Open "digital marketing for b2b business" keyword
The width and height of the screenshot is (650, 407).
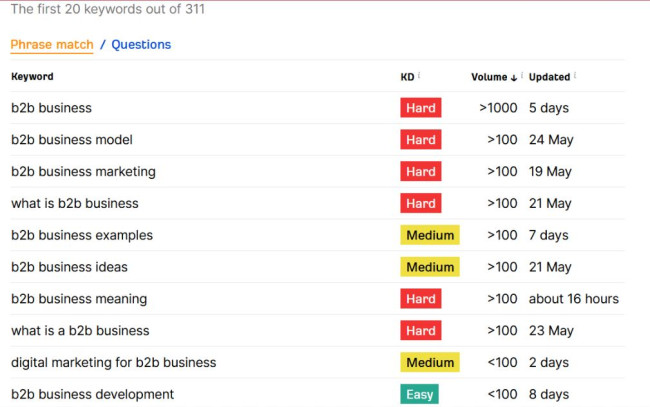(113, 362)
